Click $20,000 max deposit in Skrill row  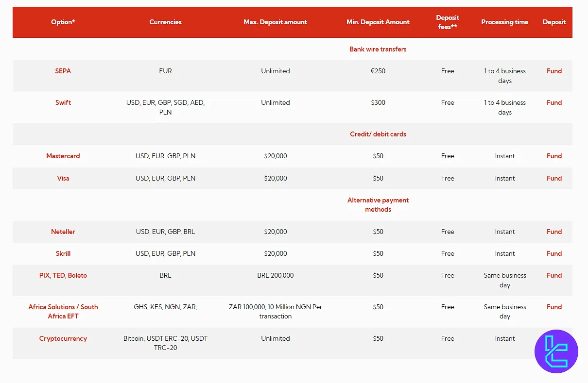click(276, 253)
